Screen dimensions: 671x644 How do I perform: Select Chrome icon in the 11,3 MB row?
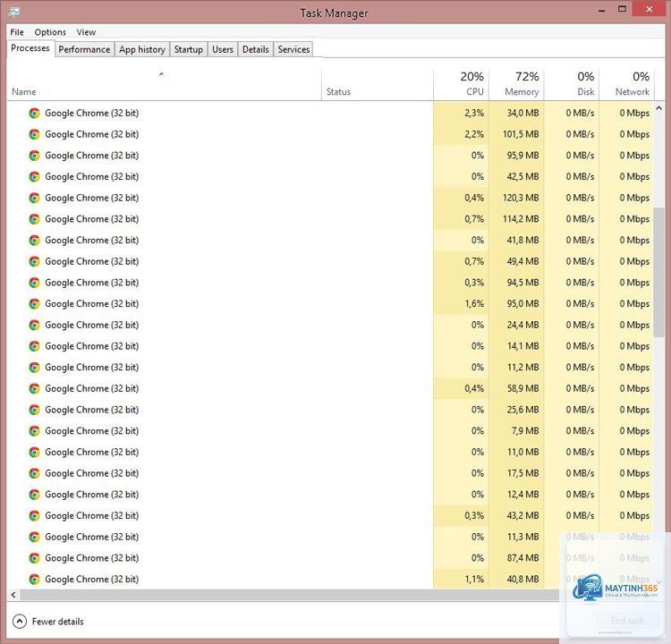tap(34, 537)
